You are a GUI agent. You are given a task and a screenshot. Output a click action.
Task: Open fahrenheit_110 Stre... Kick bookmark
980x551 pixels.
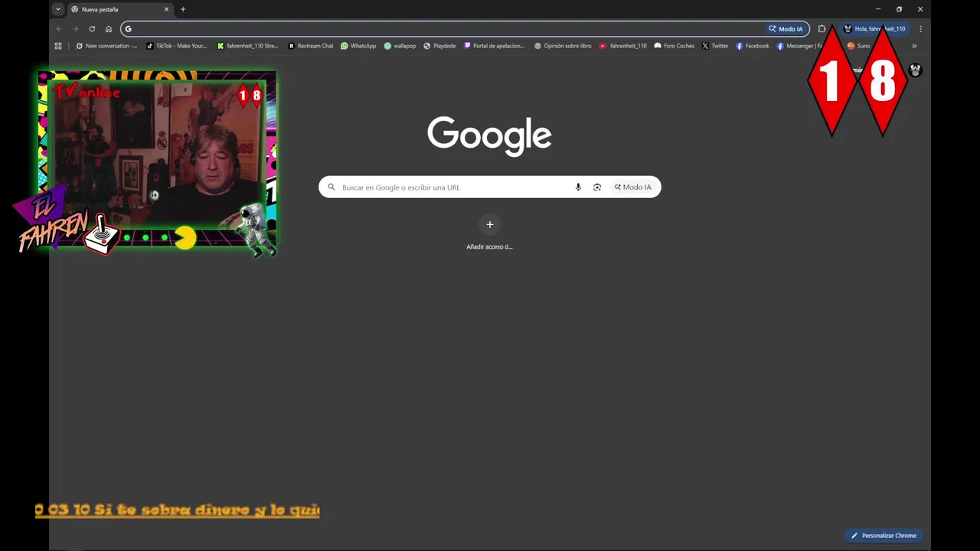coord(247,46)
